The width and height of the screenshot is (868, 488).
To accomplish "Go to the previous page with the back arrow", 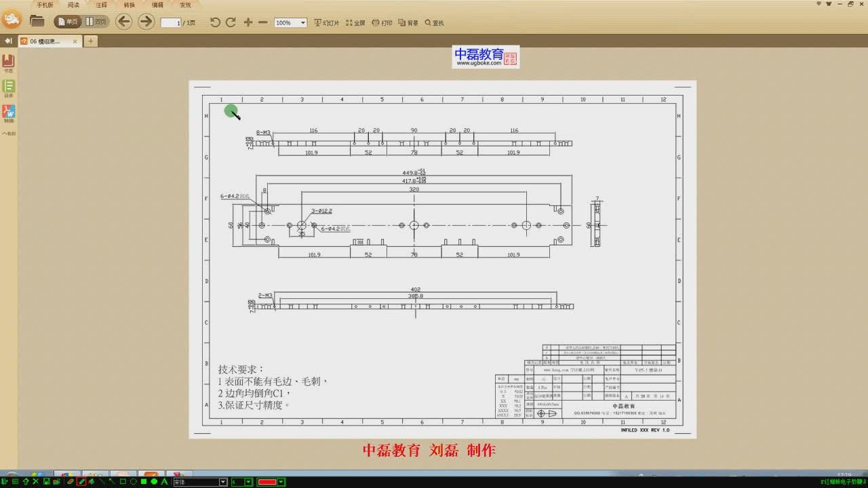I will tap(123, 22).
